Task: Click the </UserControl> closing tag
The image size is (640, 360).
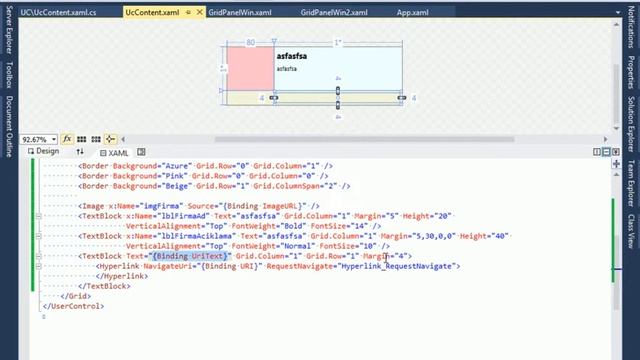Action: click(73, 306)
